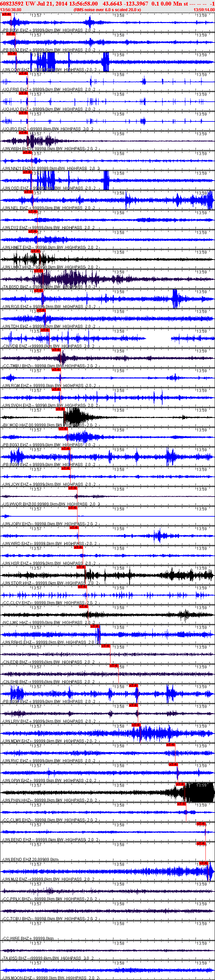Image resolution: width=215 pixels, height=980 pixels.
Task: Click the UW BEND EHZ 20 label
Action: coord(30,860)
